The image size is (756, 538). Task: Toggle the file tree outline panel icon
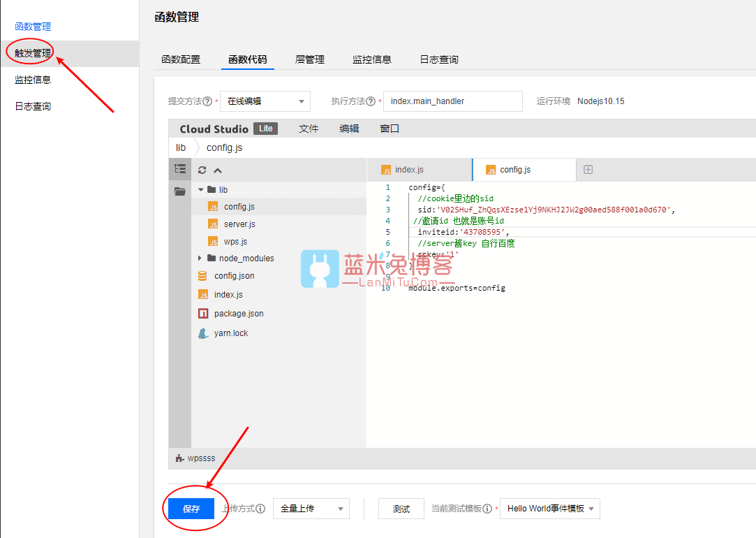(x=180, y=169)
